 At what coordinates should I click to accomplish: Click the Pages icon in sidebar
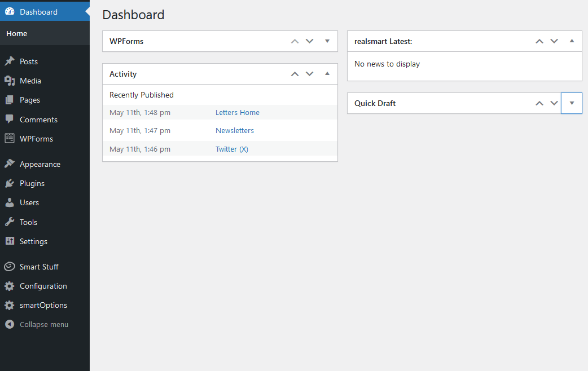10,100
